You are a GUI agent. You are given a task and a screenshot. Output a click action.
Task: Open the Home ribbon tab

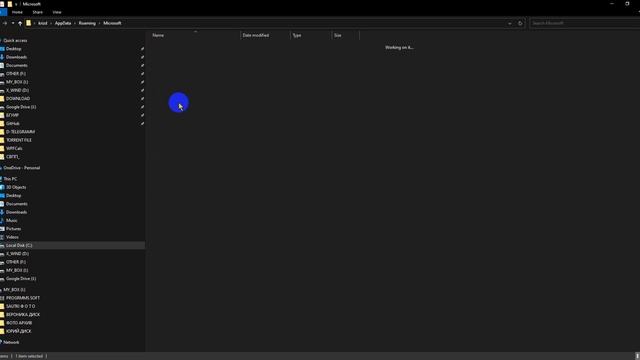point(17,12)
